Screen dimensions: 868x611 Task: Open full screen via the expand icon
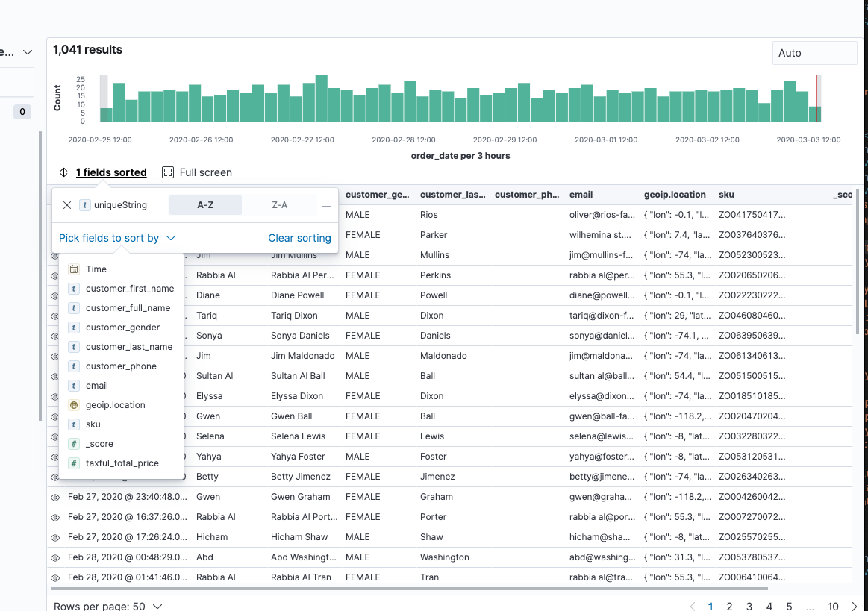click(167, 172)
